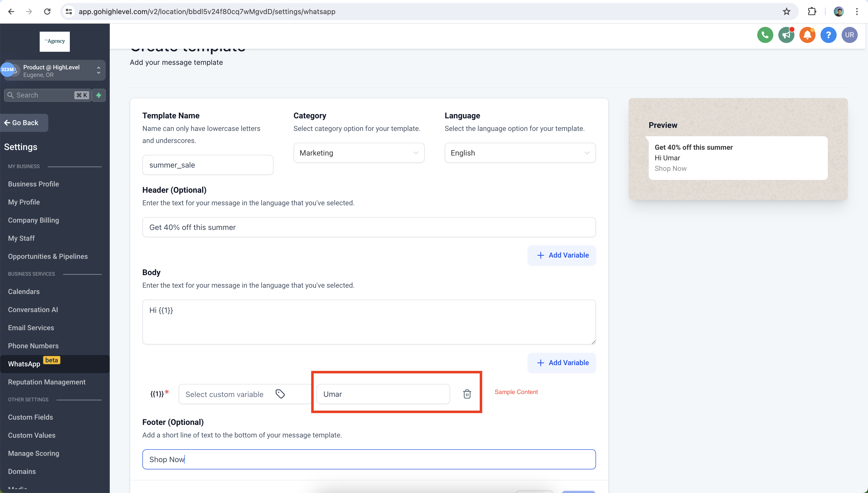
Task: Click the green lightning quick actions icon
Action: 99,95
